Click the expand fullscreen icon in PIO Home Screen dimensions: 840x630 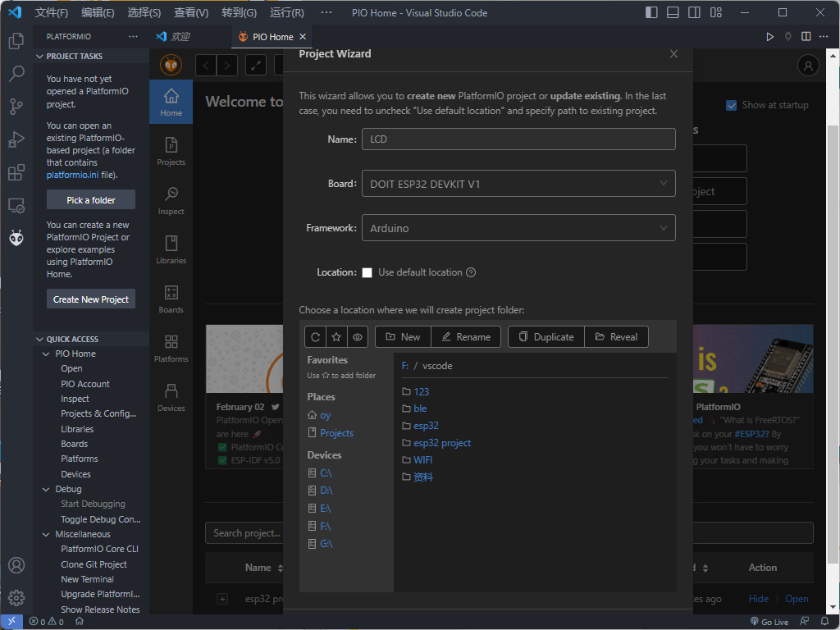(256, 66)
